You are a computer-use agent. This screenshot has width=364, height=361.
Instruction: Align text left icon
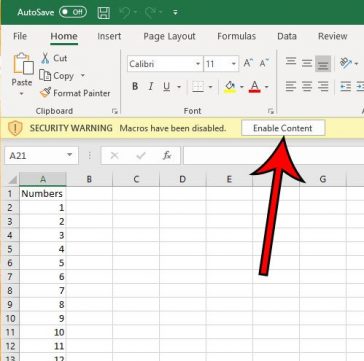point(291,87)
